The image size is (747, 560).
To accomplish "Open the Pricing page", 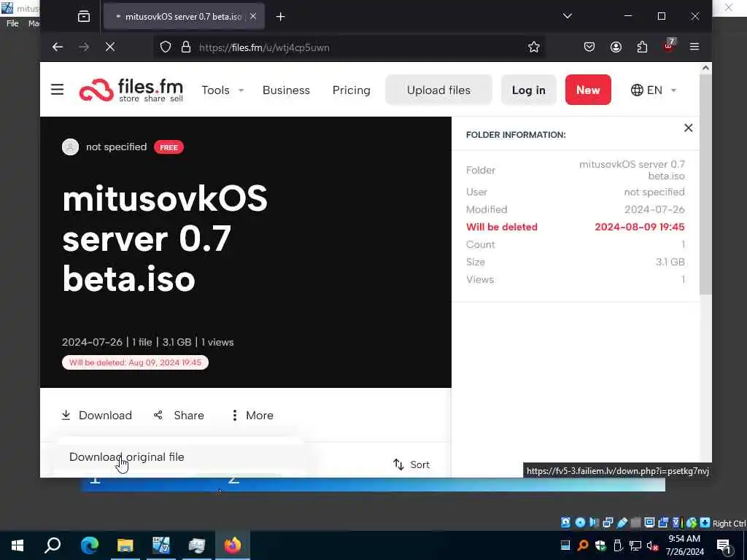I will [x=351, y=90].
